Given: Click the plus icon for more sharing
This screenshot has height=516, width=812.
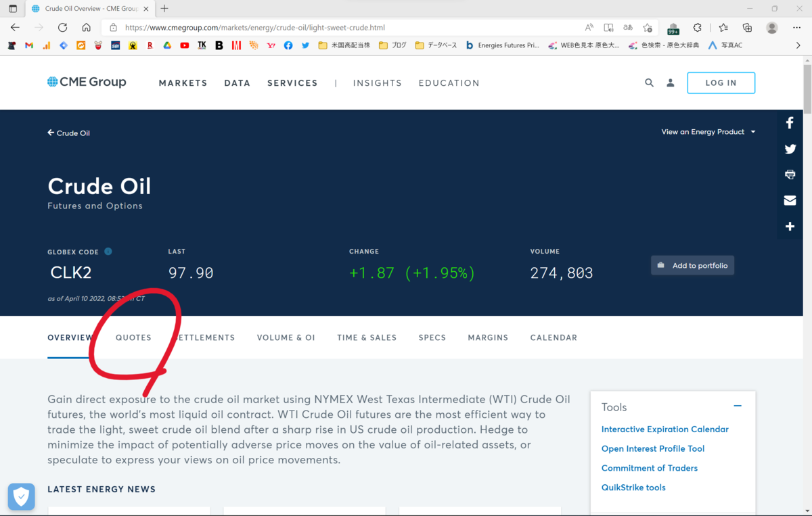Looking at the screenshot, I should coord(790,227).
